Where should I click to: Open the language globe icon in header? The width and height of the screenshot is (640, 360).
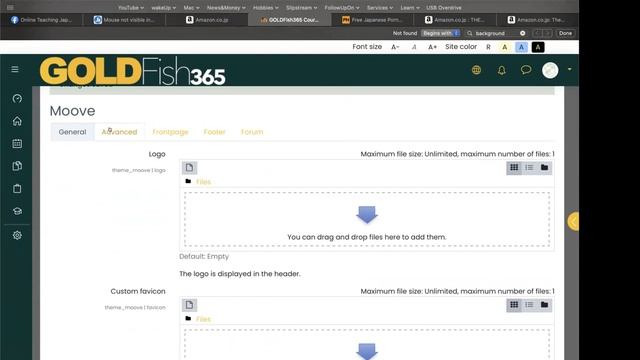476,70
